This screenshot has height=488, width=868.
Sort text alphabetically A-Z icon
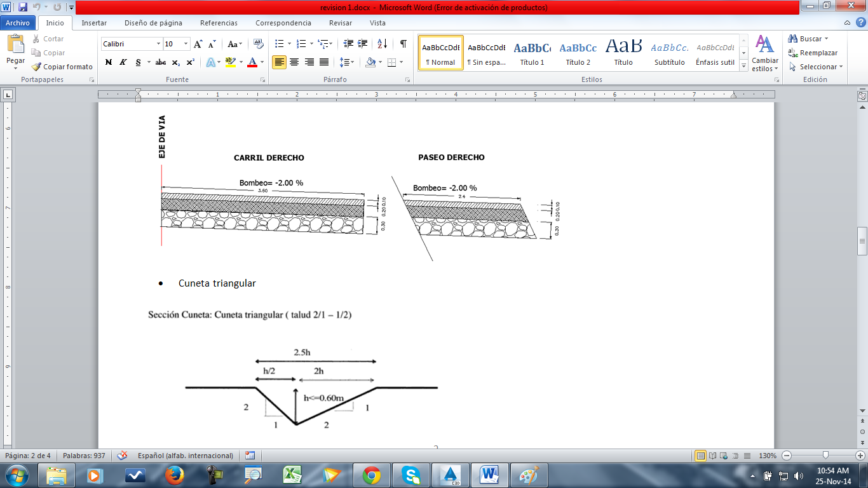point(382,44)
